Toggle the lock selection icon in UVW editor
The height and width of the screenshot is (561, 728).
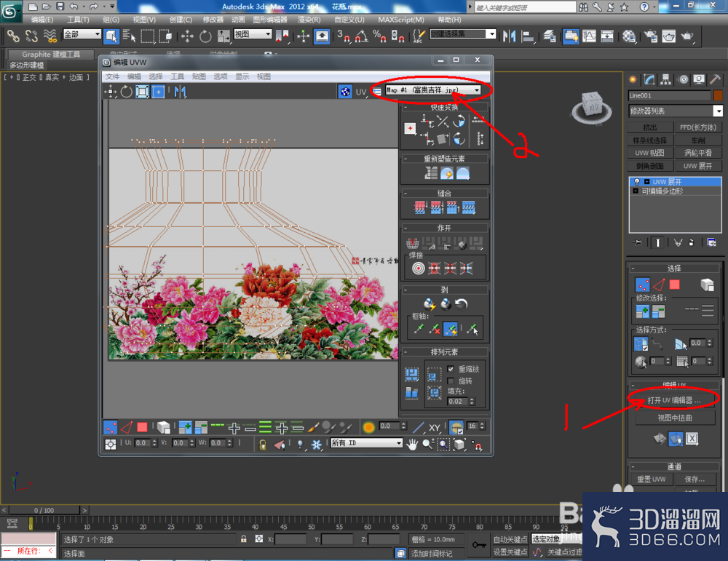coord(262,445)
